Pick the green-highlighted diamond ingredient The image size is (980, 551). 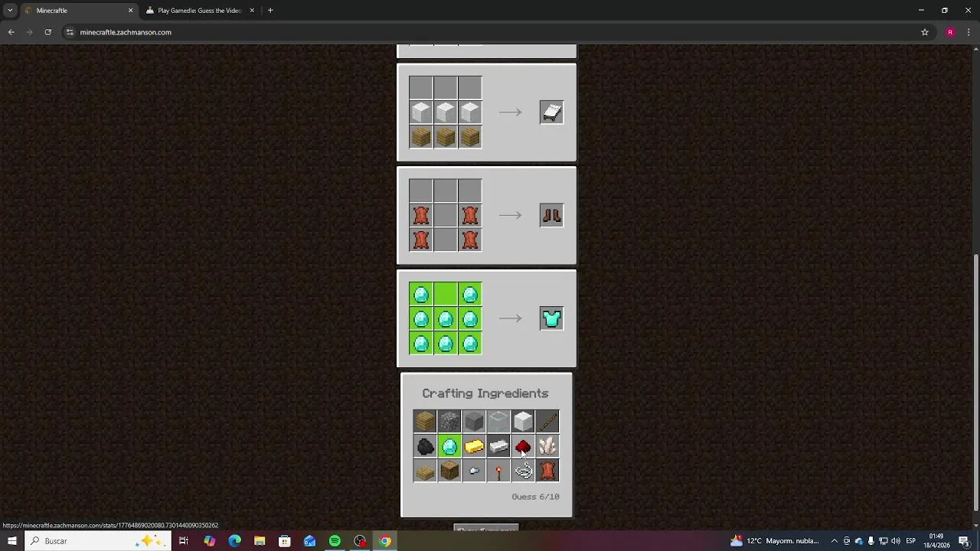coord(449,445)
